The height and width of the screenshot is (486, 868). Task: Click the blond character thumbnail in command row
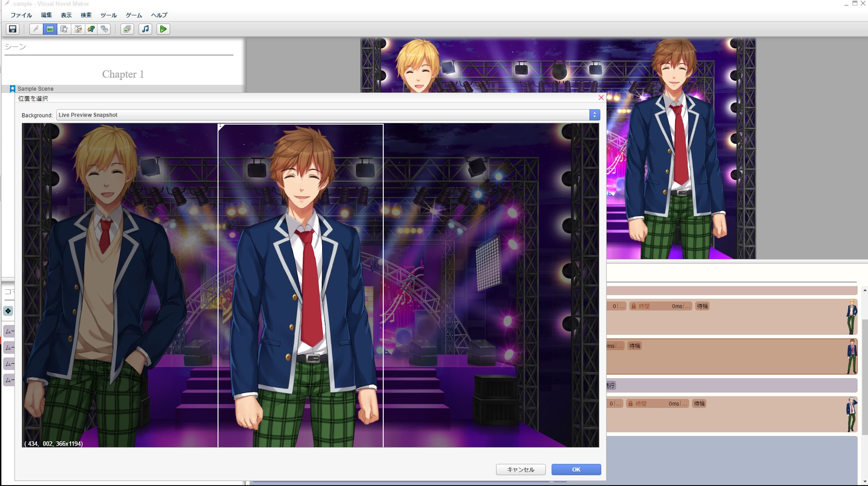tap(851, 317)
